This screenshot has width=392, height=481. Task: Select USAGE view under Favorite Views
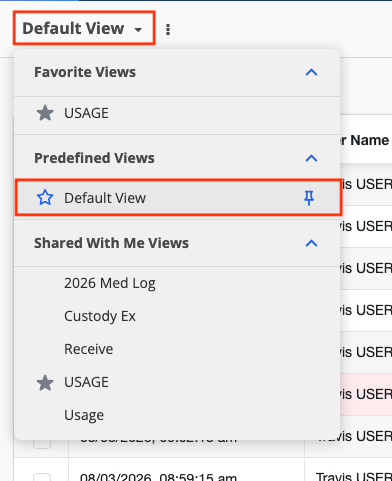86,113
